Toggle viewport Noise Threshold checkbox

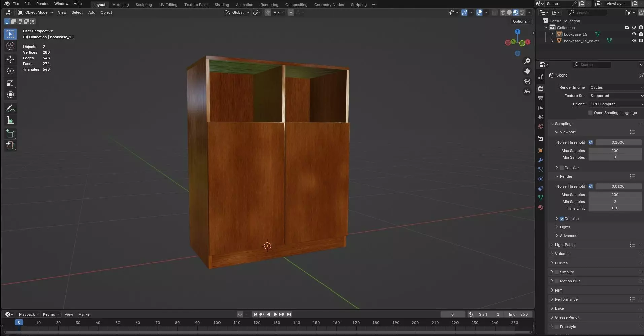591,142
